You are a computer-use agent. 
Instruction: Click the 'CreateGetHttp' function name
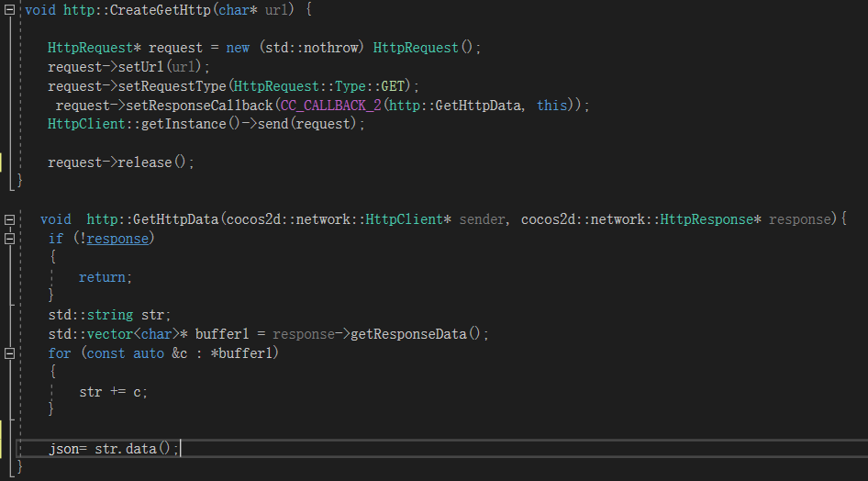(160, 10)
